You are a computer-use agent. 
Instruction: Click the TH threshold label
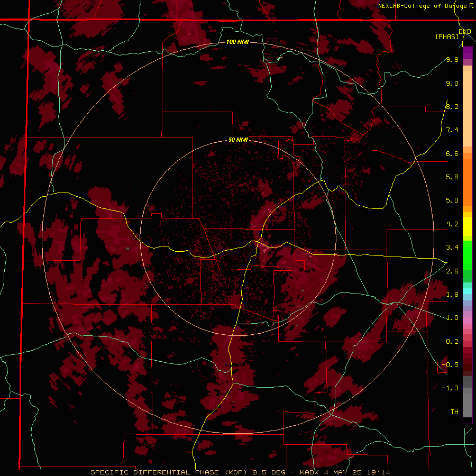coord(454,411)
